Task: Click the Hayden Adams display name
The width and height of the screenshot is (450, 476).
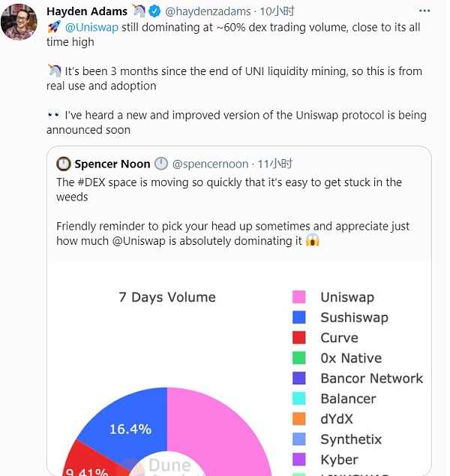Action: click(88, 11)
